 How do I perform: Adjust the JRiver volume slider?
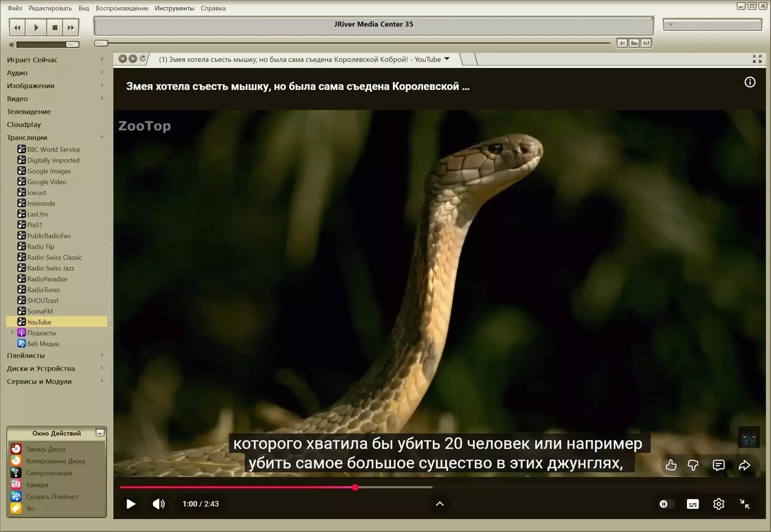pos(48,45)
